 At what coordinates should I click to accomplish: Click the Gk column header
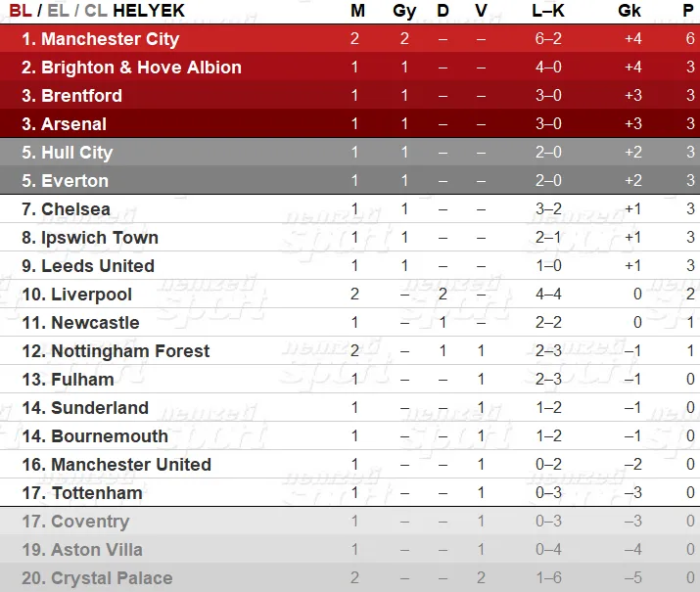(630, 11)
